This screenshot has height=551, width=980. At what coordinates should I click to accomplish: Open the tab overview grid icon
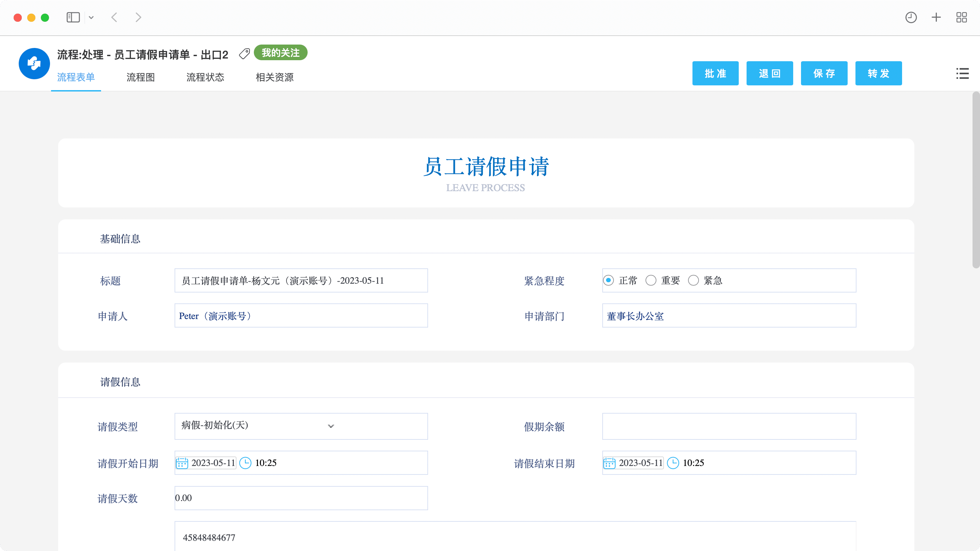[961, 17]
